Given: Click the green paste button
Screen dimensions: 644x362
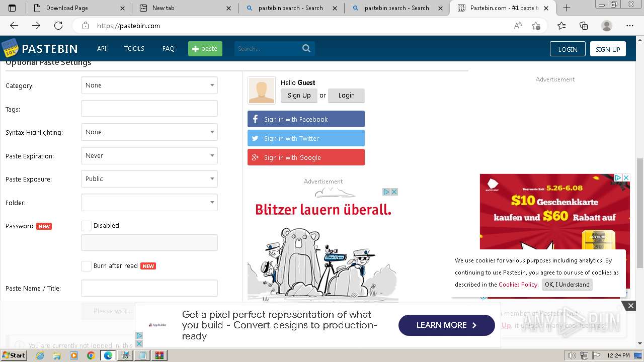Looking at the screenshot, I should point(205,49).
